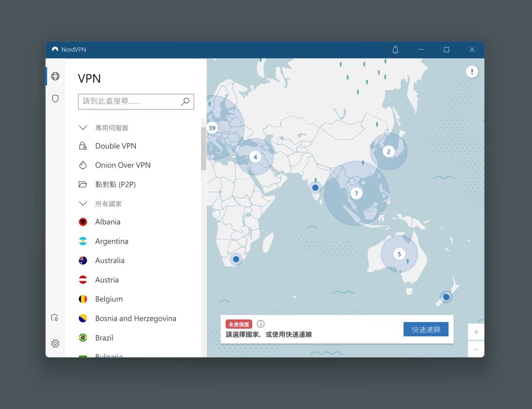Collapse the 所有國家 section chevron
This screenshot has width=532, height=409.
[83, 204]
